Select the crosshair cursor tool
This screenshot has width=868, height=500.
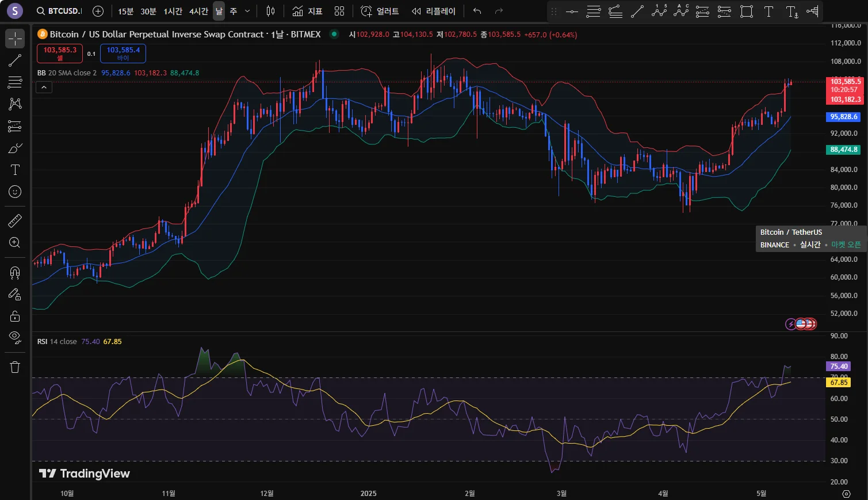click(15, 39)
